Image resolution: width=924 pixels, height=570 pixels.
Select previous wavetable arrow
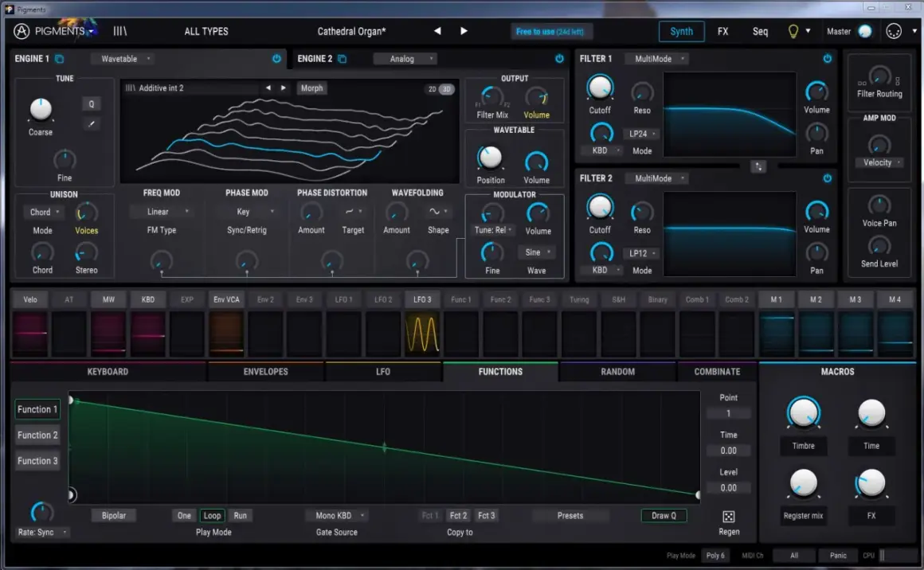tap(268, 88)
